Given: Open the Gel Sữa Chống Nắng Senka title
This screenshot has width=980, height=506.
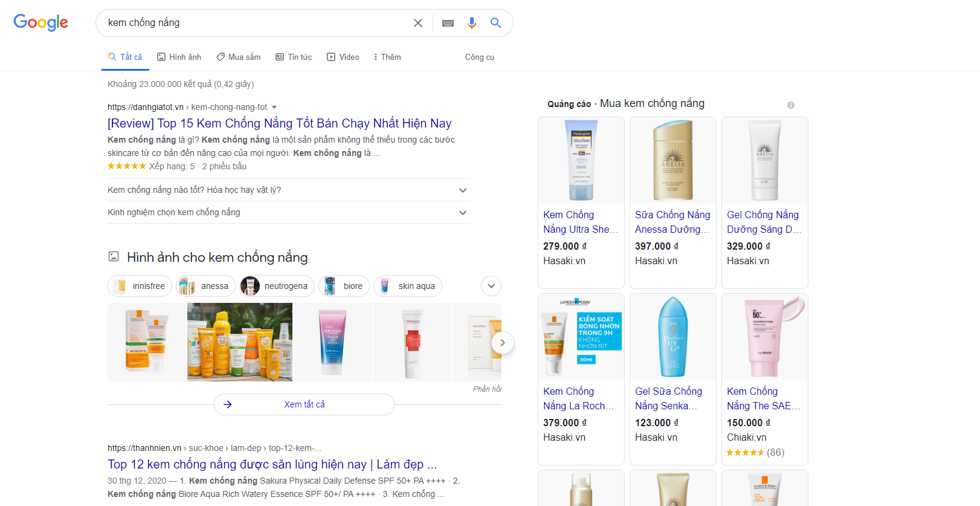Looking at the screenshot, I should [x=668, y=398].
